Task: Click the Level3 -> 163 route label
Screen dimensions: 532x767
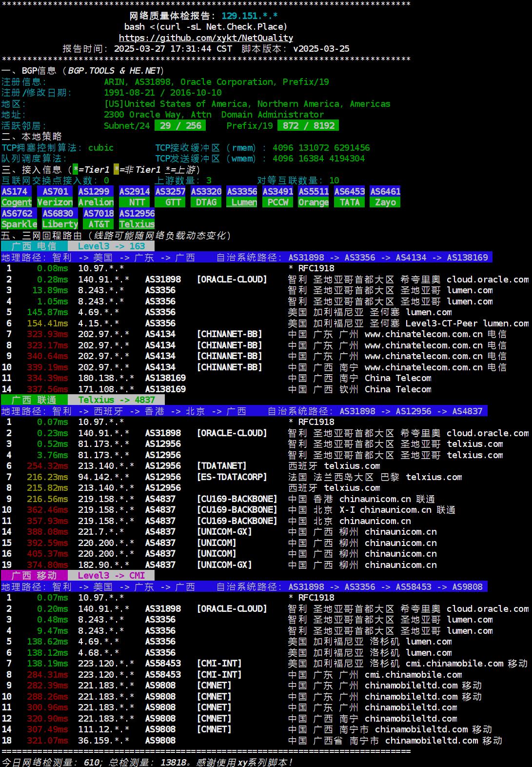Action: click(111, 246)
